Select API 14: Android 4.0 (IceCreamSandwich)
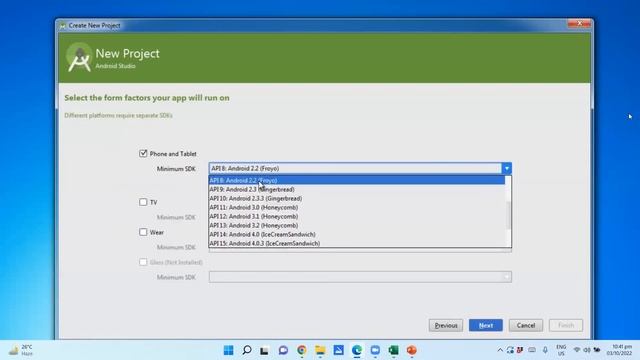 (357, 234)
